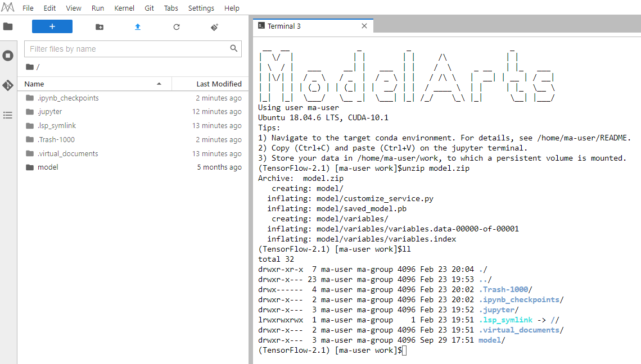The image size is (641, 364).
Task: Click '.lsp_symlink' entry in terminal listing
Action: pyautogui.click(x=505, y=320)
